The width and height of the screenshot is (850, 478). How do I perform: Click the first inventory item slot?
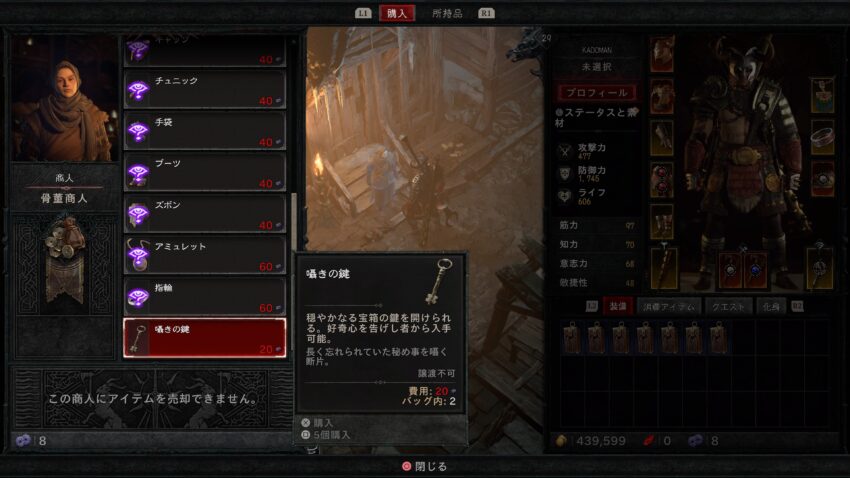tap(572, 337)
